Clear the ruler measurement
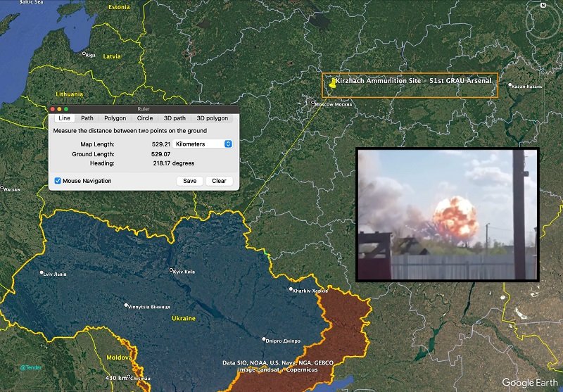 [219, 181]
